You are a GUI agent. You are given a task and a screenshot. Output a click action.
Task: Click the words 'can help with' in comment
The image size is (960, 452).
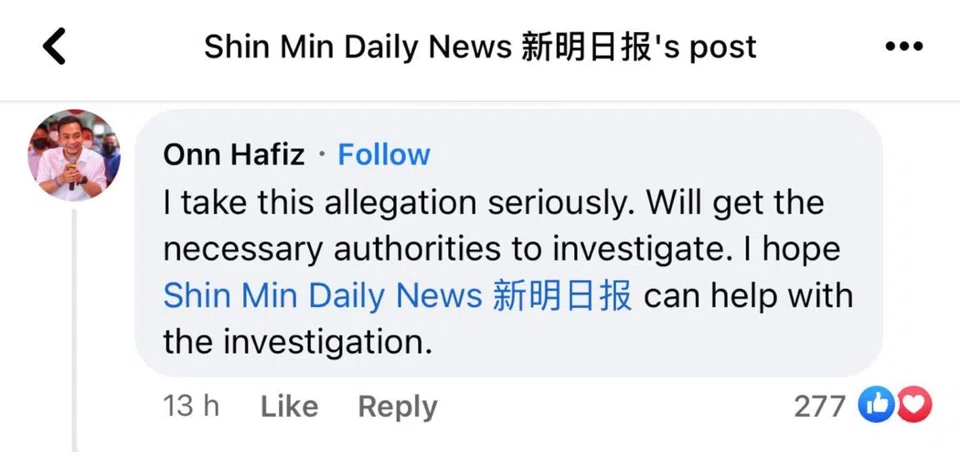tap(748, 296)
